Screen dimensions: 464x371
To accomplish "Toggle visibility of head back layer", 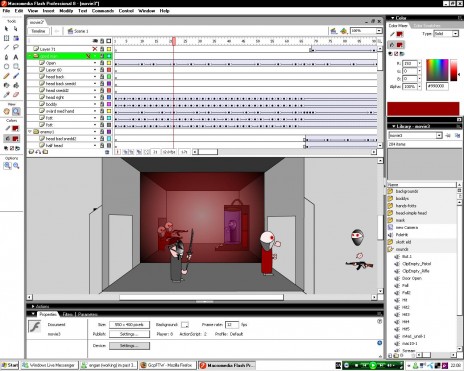I will click(95, 77).
